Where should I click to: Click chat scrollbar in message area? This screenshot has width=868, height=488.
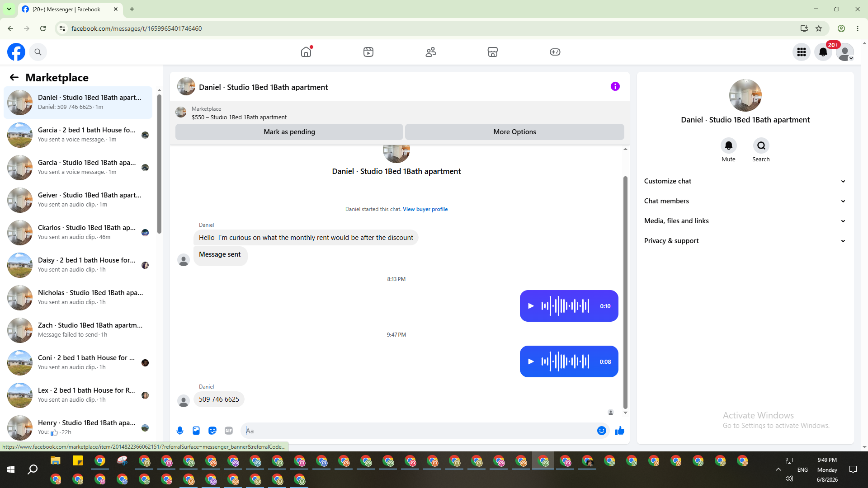[625, 292]
